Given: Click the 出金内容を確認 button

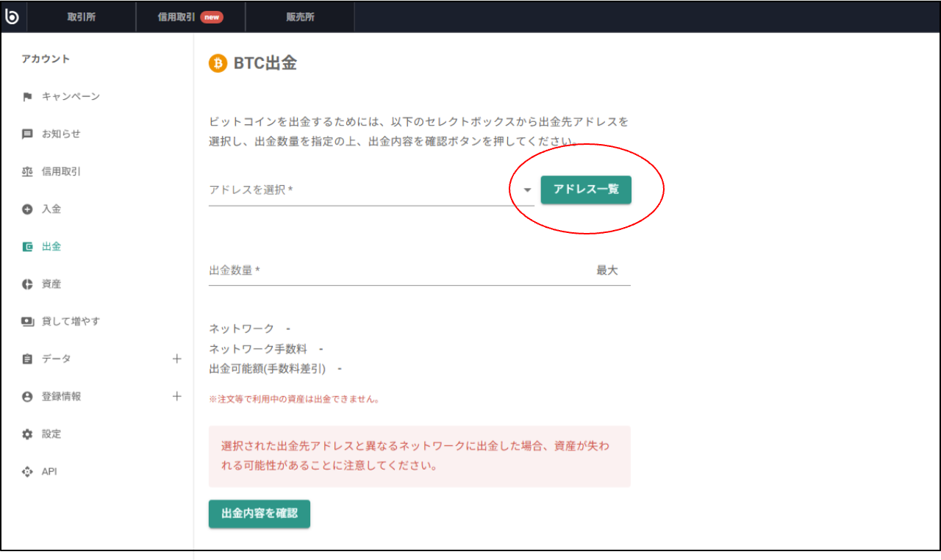Looking at the screenshot, I should coord(260,514).
